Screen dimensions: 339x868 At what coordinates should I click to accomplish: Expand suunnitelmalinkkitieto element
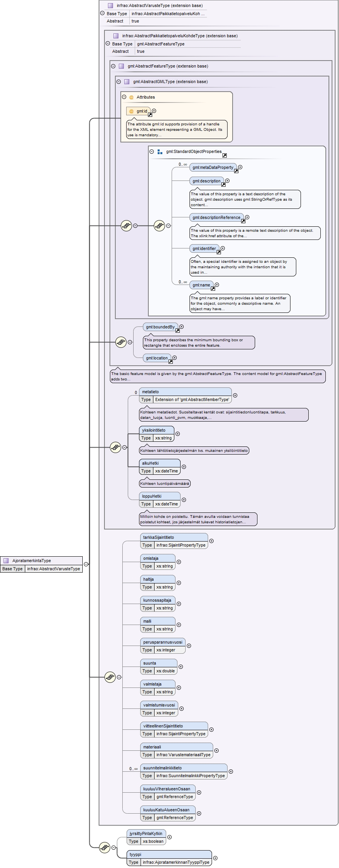pos(231,772)
